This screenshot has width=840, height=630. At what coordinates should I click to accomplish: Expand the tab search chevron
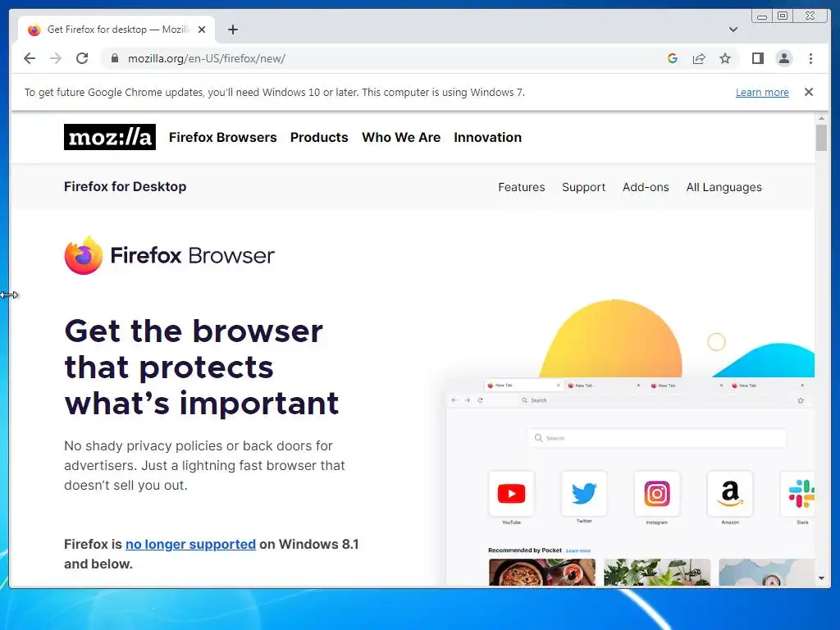pyautogui.click(x=733, y=30)
